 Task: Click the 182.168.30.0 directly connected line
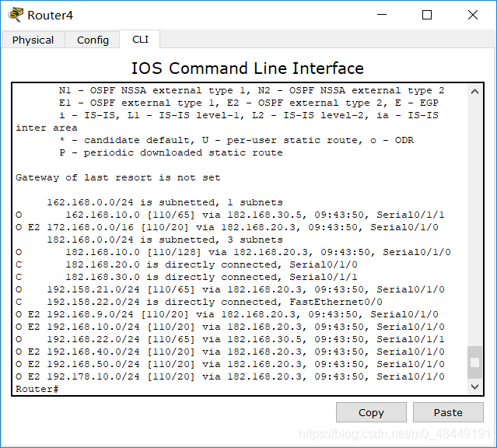pyautogui.click(x=187, y=277)
